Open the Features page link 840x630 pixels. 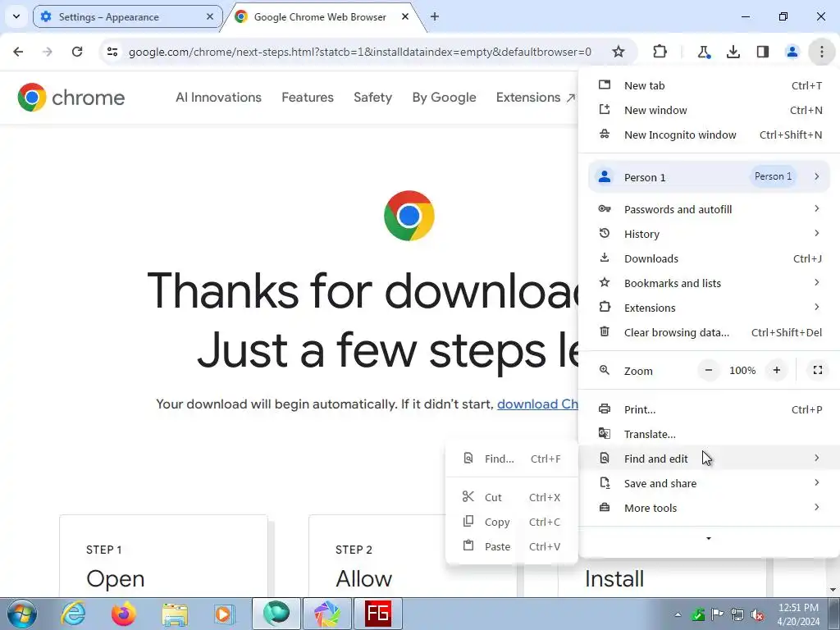click(308, 97)
